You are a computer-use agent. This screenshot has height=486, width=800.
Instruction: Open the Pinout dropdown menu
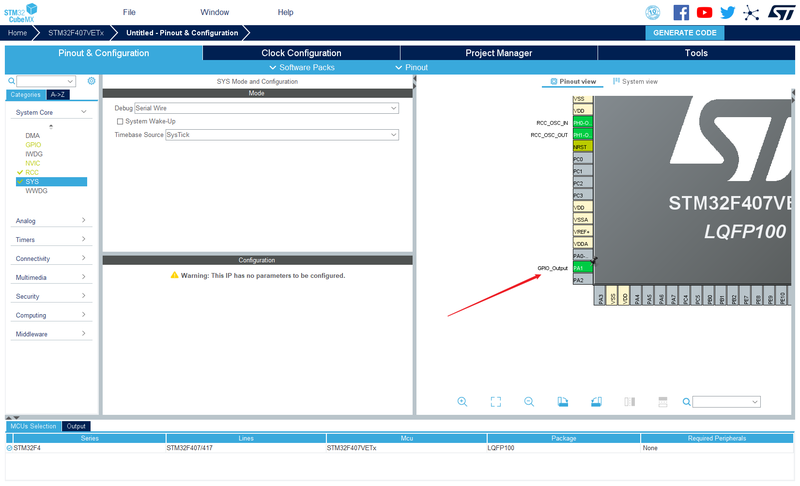(x=412, y=67)
